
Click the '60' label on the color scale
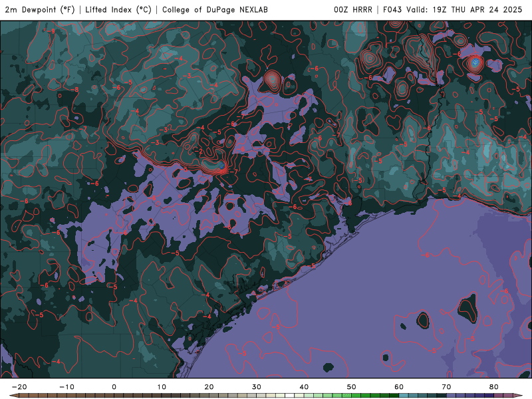coord(399,387)
